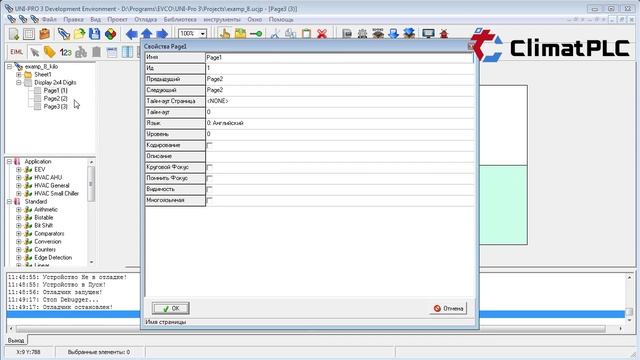The width and height of the screenshot is (640, 360).
Task: Select Page2 (2) in the project tree
Action: pos(56,98)
